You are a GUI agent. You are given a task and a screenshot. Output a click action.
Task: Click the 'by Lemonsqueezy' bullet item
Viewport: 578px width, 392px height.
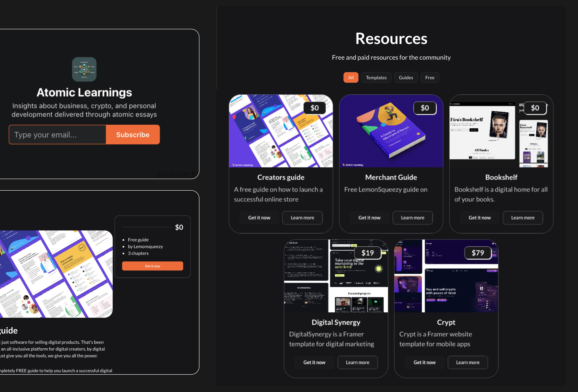(x=146, y=247)
